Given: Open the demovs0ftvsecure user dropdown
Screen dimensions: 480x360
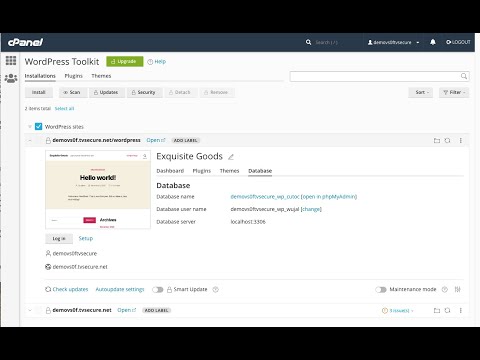Looking at the screenshot, I should tap(393, 42).
